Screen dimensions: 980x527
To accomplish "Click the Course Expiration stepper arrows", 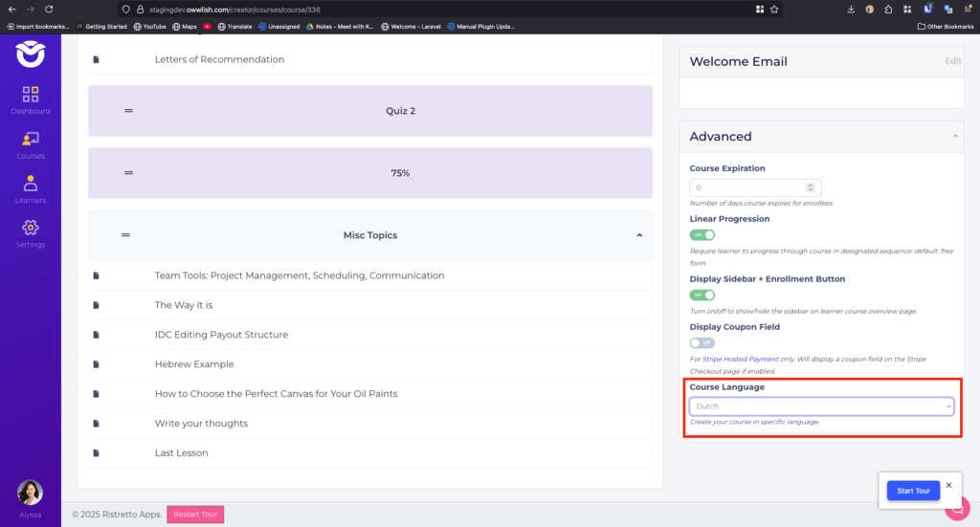I will 811,187.
